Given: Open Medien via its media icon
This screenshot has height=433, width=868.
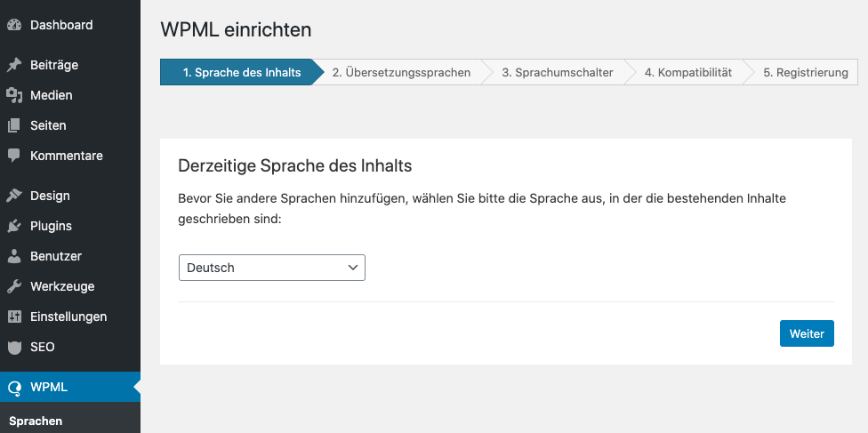Looking at the screenshot, I should (14, 95).
